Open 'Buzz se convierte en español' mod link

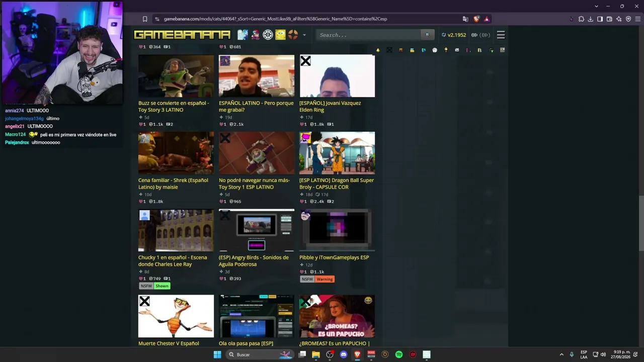tap(174, 107)
